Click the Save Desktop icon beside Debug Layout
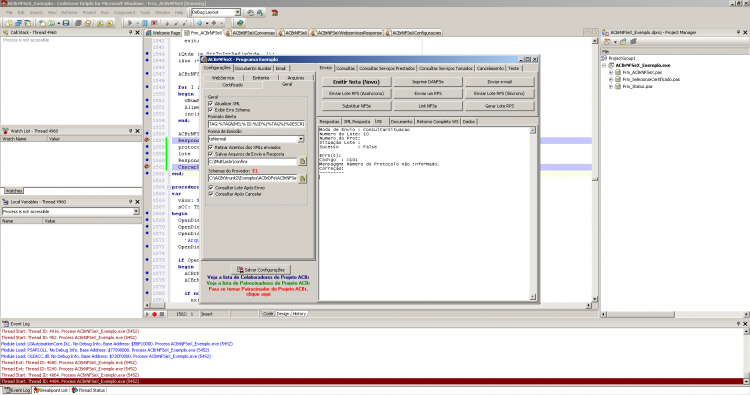 click(x=250, y=12)
